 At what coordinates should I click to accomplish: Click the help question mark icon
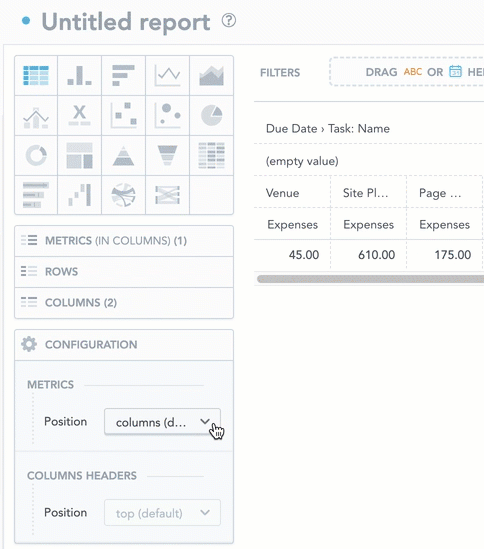tap(229, 20)
